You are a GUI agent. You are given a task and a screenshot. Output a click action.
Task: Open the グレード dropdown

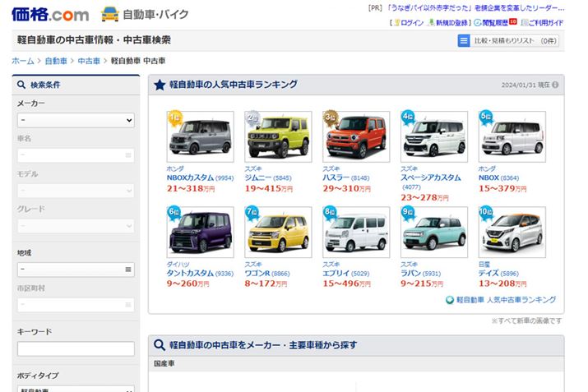pyautogui.click(x=76, y=226)
